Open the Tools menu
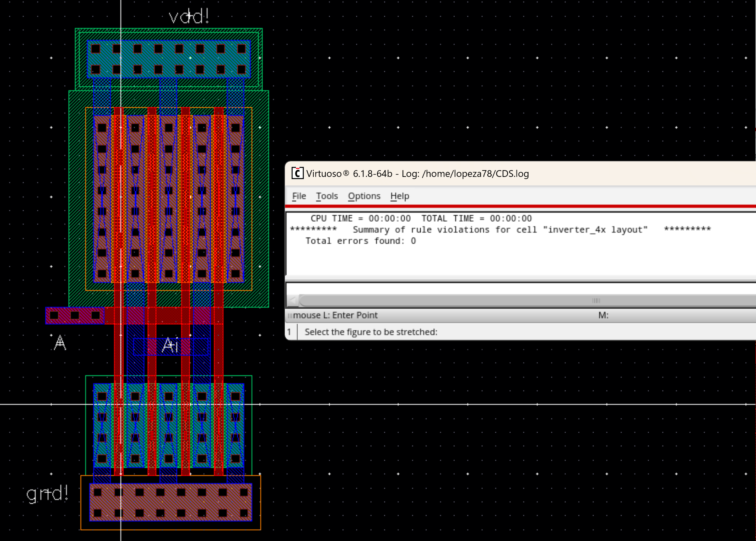The image size is (756, 541). tap(326, 196)
